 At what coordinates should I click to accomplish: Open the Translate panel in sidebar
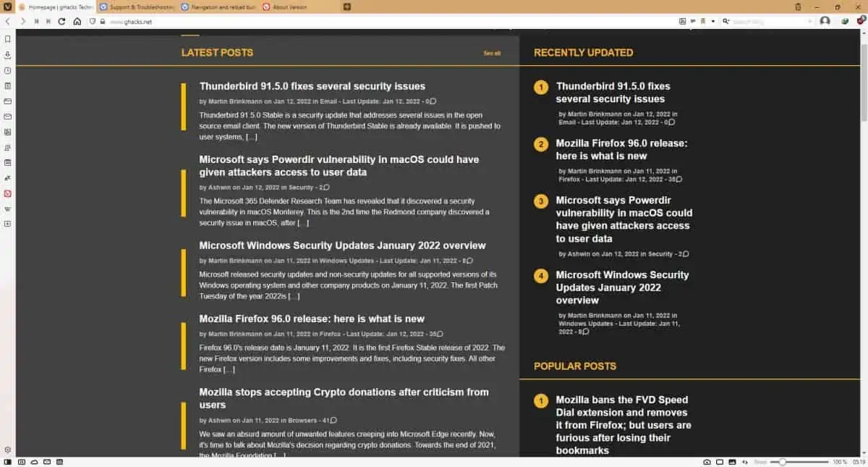[x=7, y=178]
